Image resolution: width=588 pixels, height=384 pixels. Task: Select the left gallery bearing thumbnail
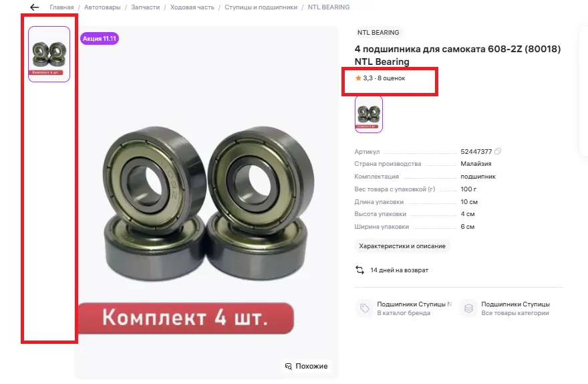pyautogui.click(x=49, y=54)
